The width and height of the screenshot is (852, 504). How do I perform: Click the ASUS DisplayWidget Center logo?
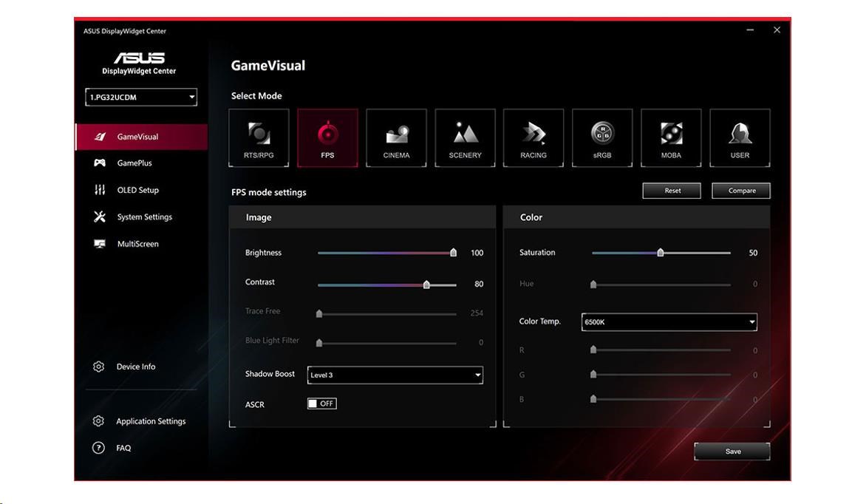pyautogui.click(x=139, y=63)
